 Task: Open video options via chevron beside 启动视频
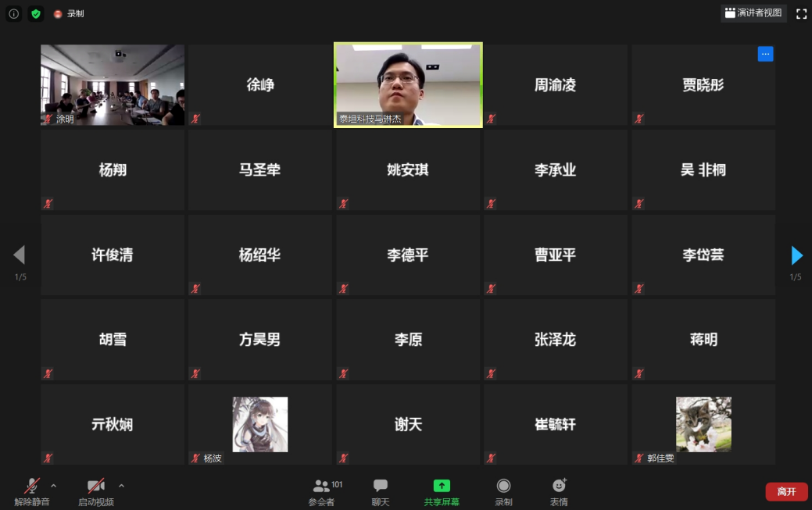click(121, 485)
